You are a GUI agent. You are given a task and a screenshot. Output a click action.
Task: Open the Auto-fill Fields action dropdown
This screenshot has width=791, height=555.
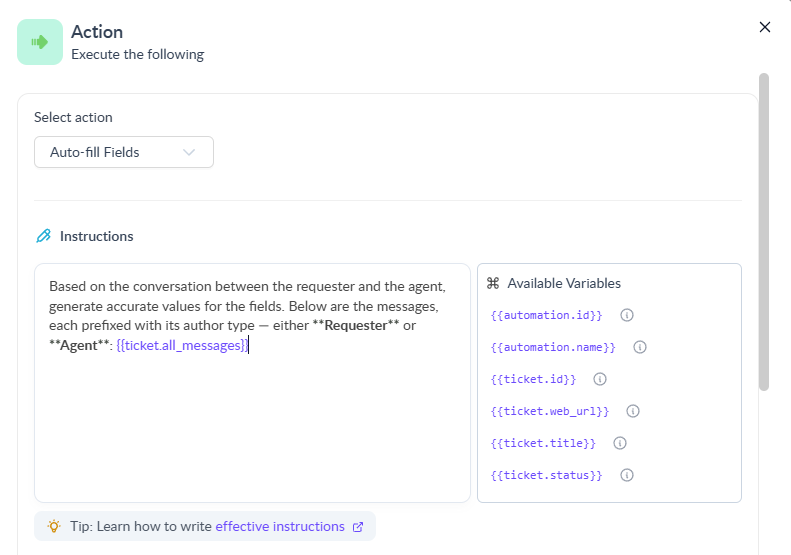coord(124,152)
